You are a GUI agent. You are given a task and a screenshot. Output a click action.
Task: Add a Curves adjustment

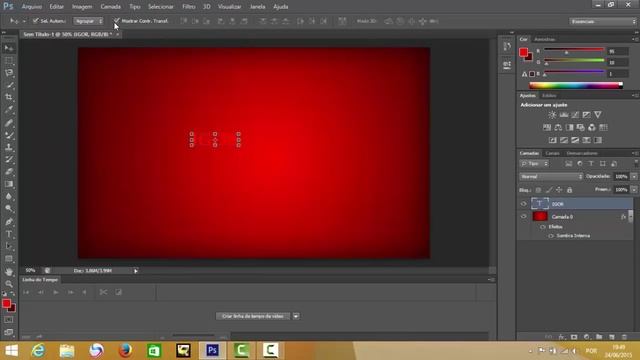pyautogui.click(x=575, y=115)
